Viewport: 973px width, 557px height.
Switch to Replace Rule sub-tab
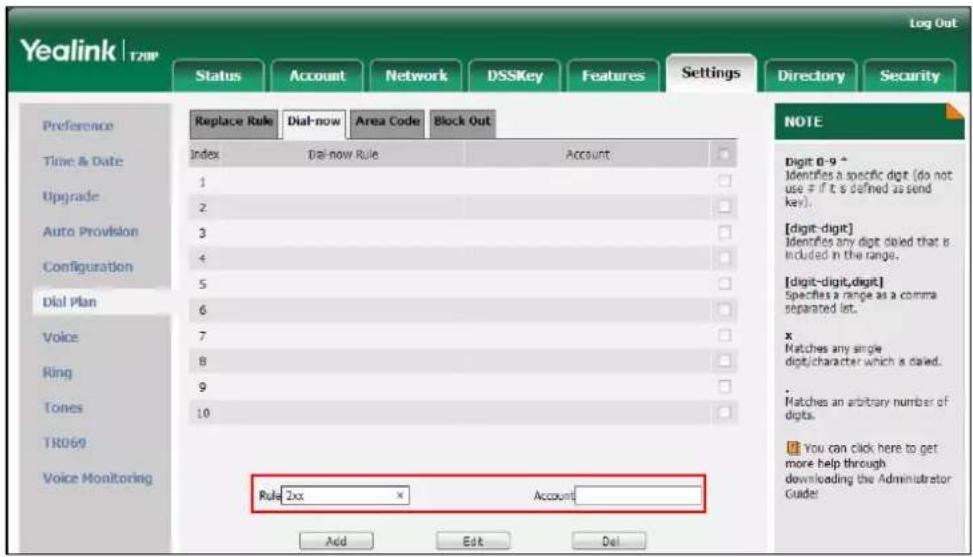click(x=233, y=122)
